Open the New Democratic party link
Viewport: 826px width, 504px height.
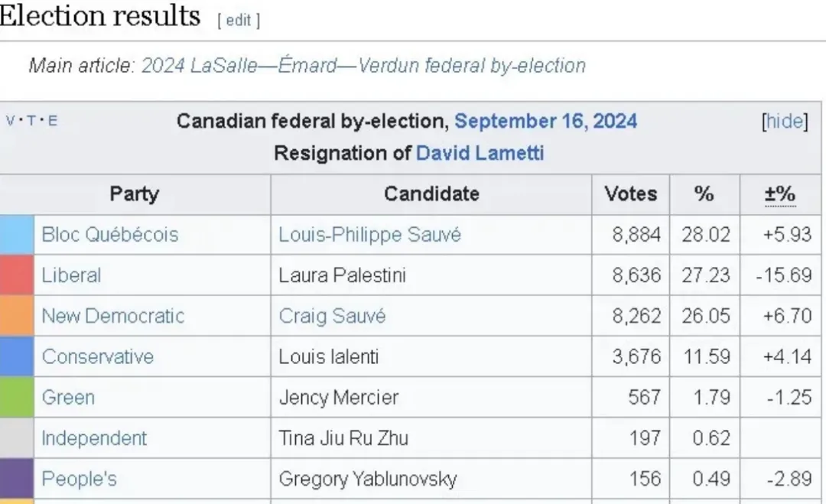(x=112, y=315)
